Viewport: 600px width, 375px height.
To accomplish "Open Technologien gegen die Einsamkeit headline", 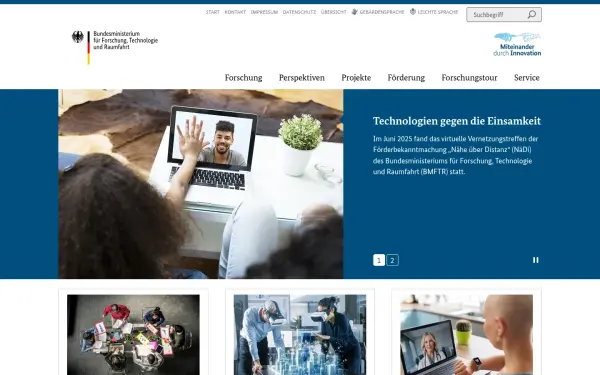I will 457,121.
